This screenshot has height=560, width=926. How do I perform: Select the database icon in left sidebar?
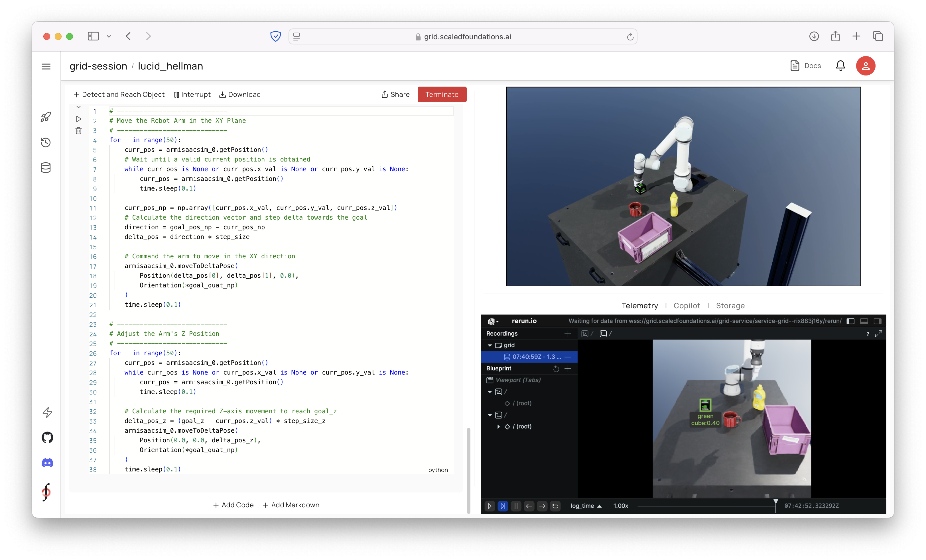tap(46, 168)
